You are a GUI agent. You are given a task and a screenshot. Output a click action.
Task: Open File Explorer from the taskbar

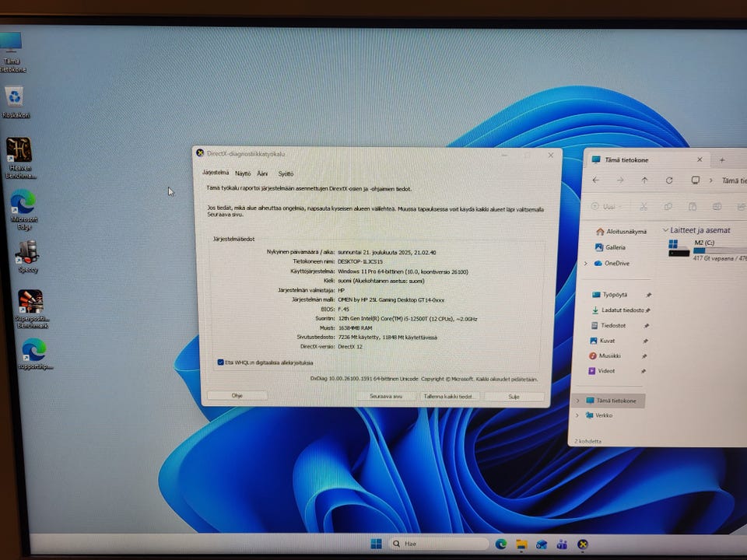coord(521,544)
